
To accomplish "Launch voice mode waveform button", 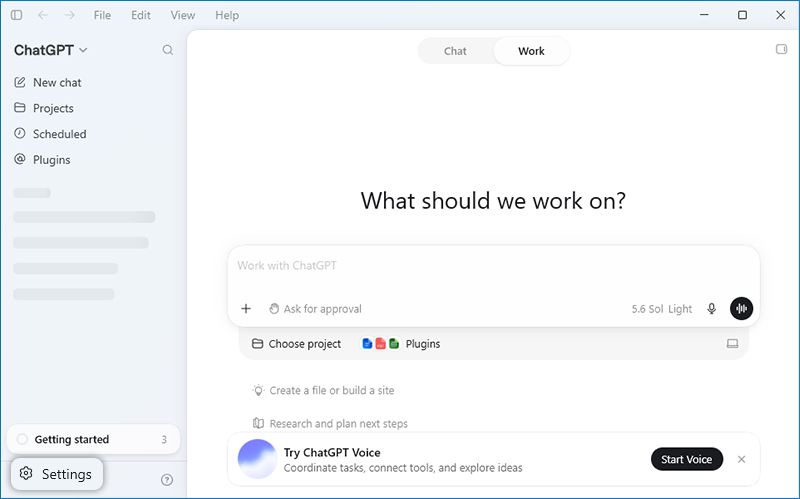I will 741,309.
